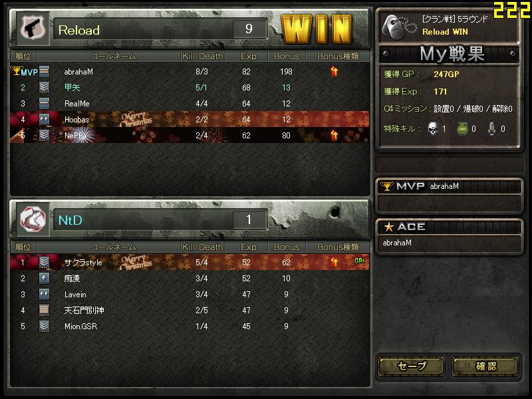The image size is (532, 399).
Task: Select the NePPY player row
Action: point(190,136)
